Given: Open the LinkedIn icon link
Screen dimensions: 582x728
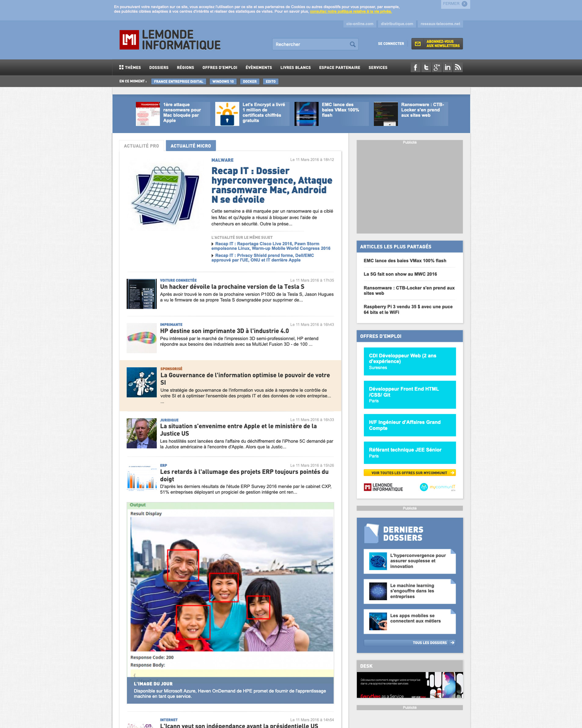Looking at the screenshot, I should pos(447,67).
